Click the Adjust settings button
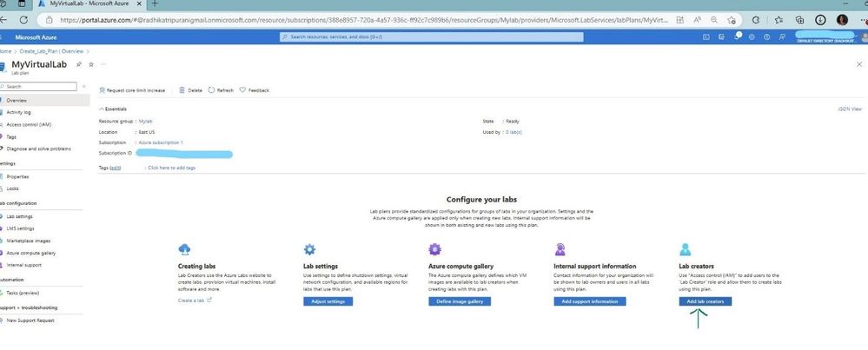Image resolution: width=868 pixels, height=350 pixels. point(328,301)
